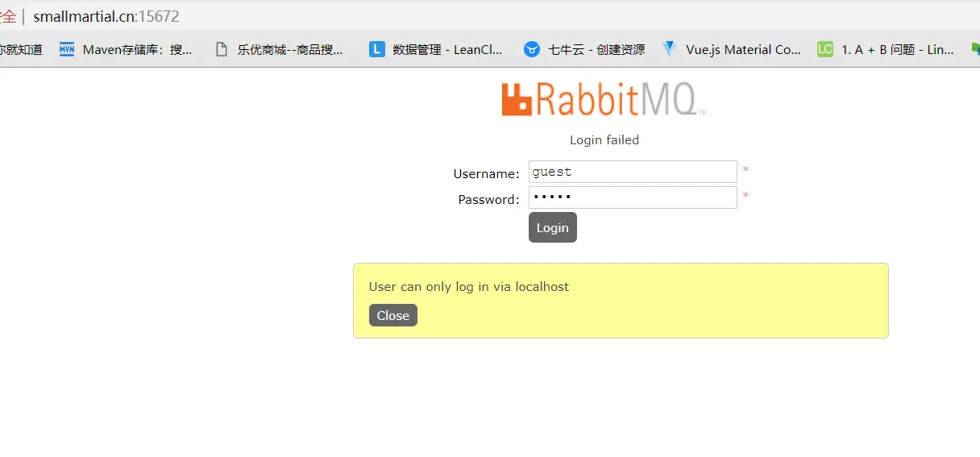Click the RabbitMQ orange logo icon
The image size is (980, 457).
point(517,99)
